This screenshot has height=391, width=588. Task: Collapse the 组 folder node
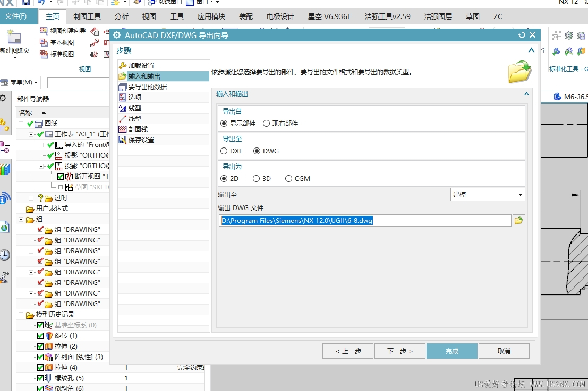coord(21,220)
